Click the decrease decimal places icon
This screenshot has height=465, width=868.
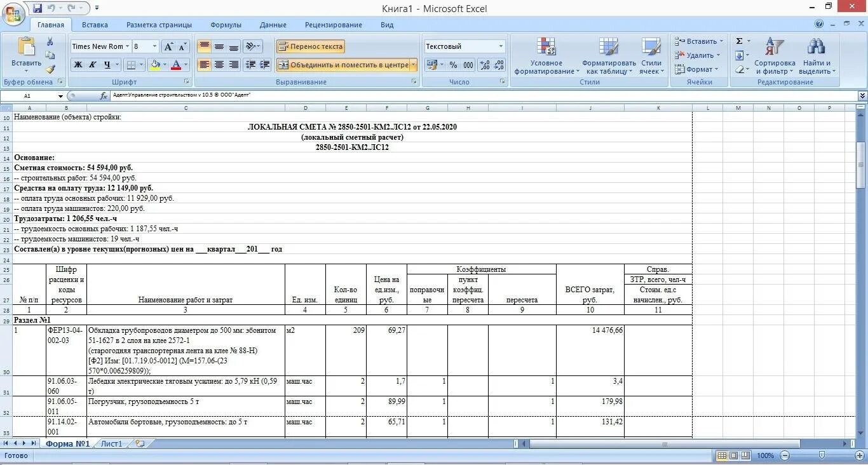pos(499,65)
